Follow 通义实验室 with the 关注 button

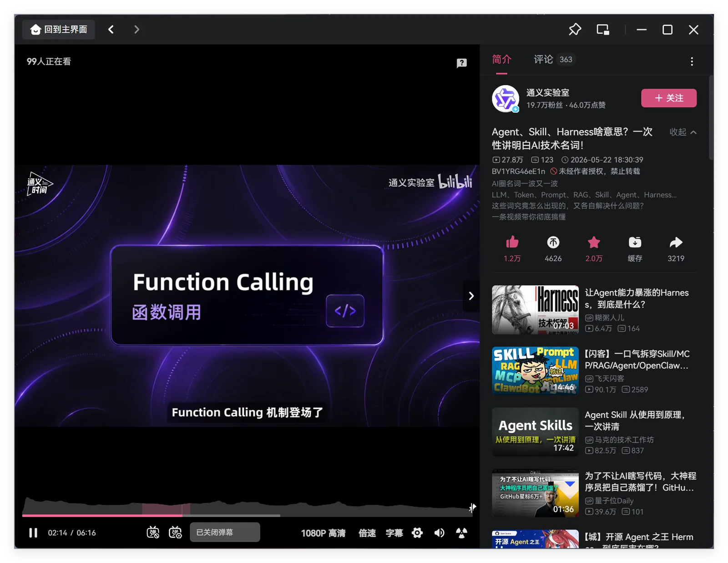(669, 98)
